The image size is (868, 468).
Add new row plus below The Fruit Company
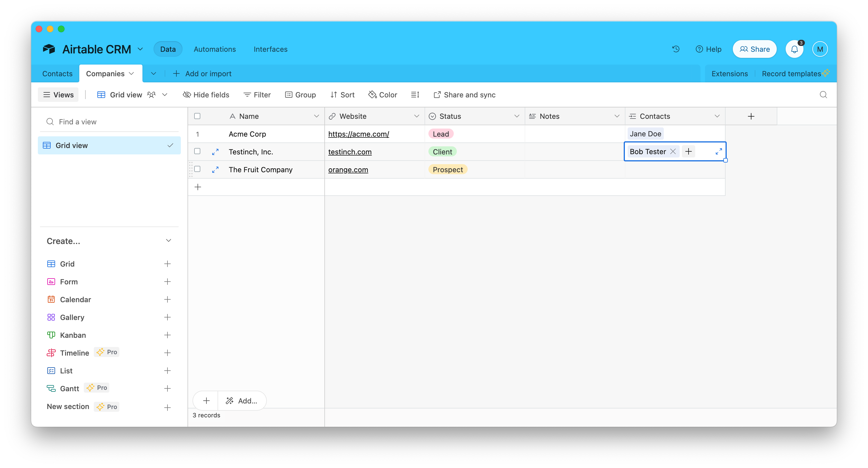(198, 187)
